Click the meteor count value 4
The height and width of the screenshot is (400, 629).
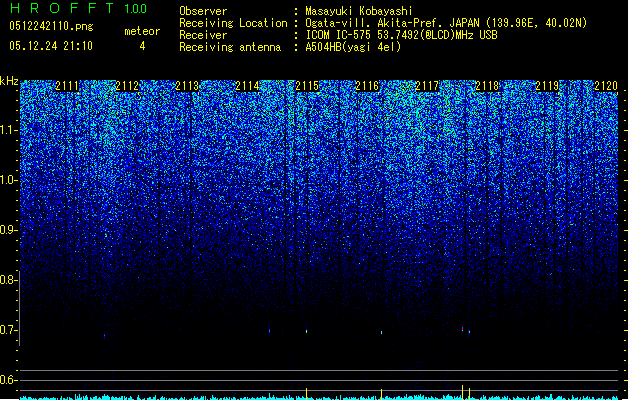click(x=142, y=46)
